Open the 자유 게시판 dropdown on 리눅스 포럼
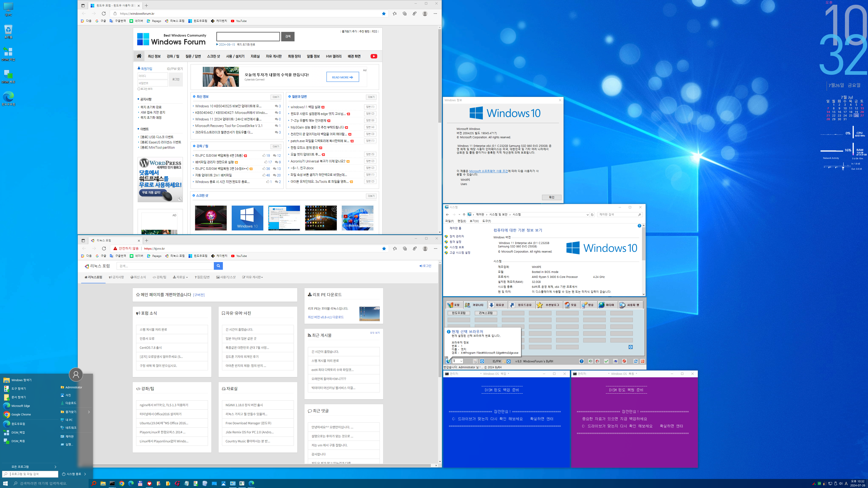The image size is (868, 488). click(252, 277)
